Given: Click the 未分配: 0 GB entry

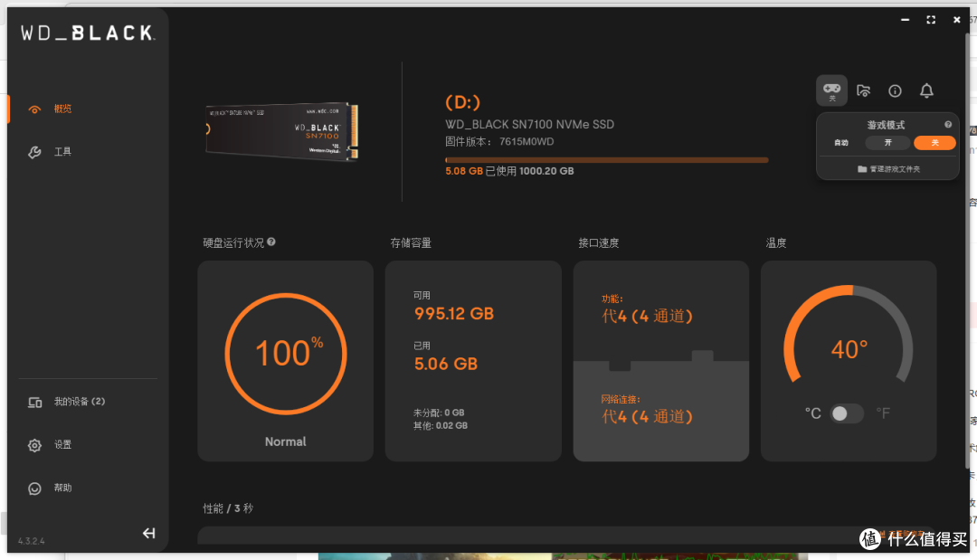Looking at the screenshot, I should click(x=439, y=413).
